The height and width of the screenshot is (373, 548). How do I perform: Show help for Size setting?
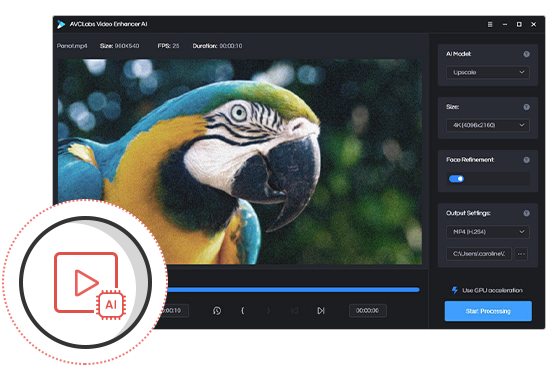point(526,107)
